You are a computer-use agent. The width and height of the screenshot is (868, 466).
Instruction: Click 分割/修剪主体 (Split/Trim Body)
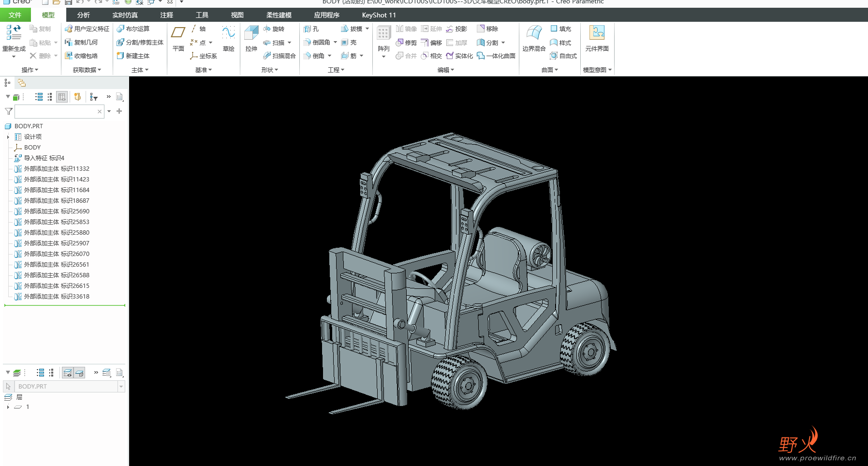[140, 43]
